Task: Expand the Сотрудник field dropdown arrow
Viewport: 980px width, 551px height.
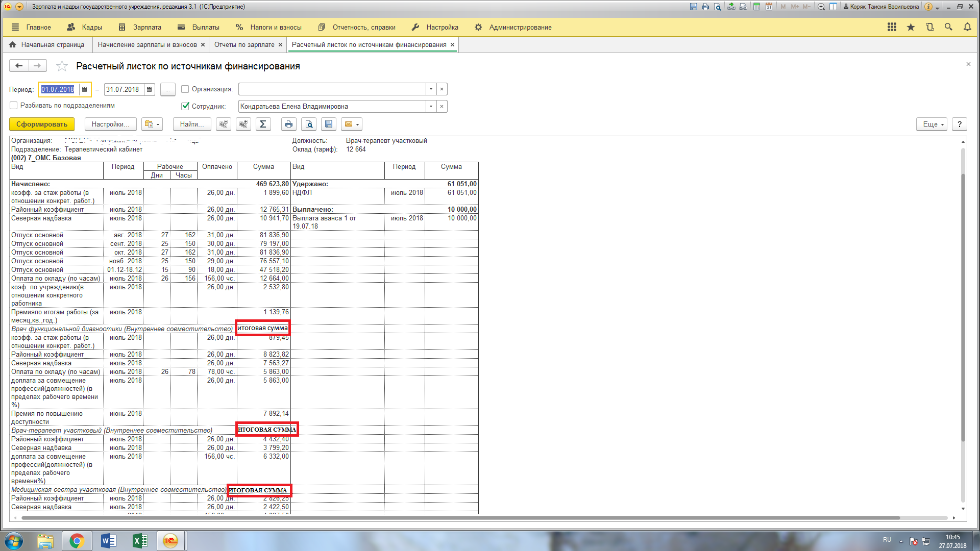Action: click(431, 106)
